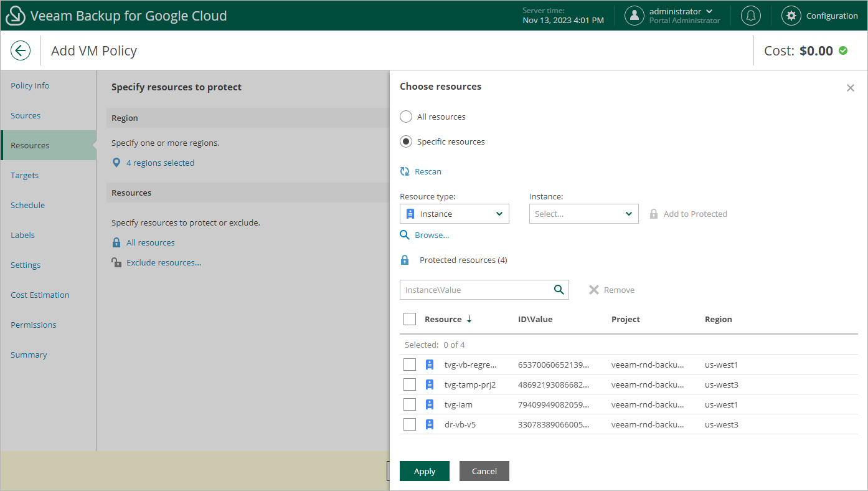Click the Veeam logo icon
Viewport: 868px width, 491px height.
click(15, 16)
